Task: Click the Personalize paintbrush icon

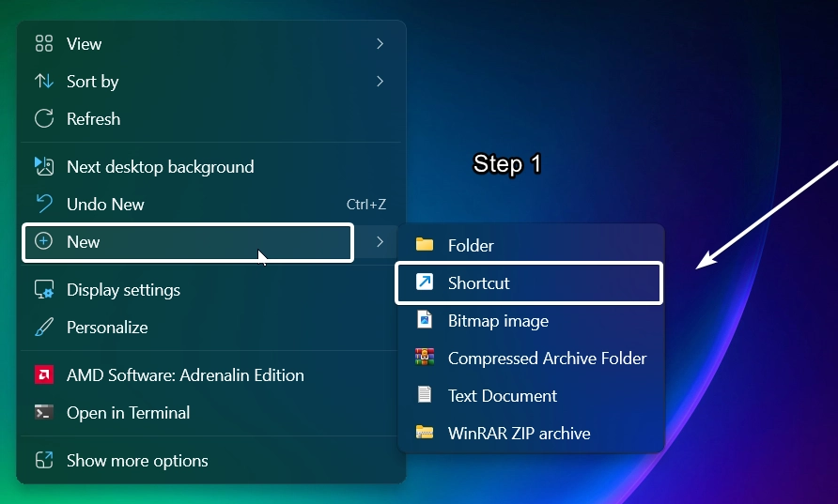Action: 44,327
